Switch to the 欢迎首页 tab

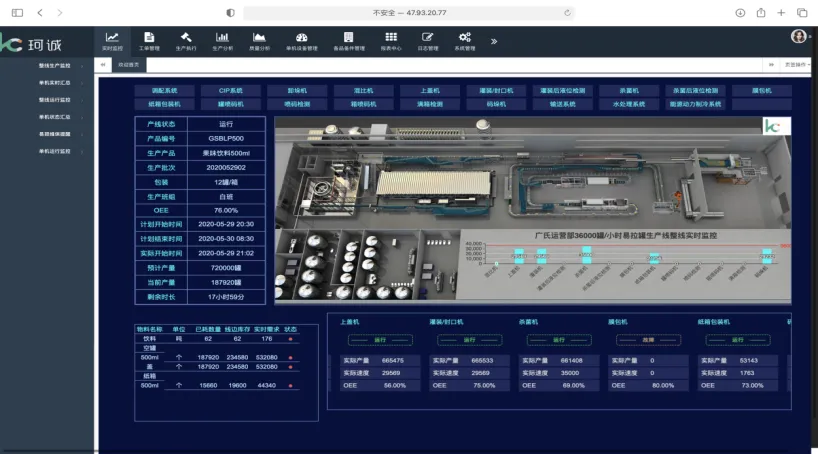pos(130,64)
